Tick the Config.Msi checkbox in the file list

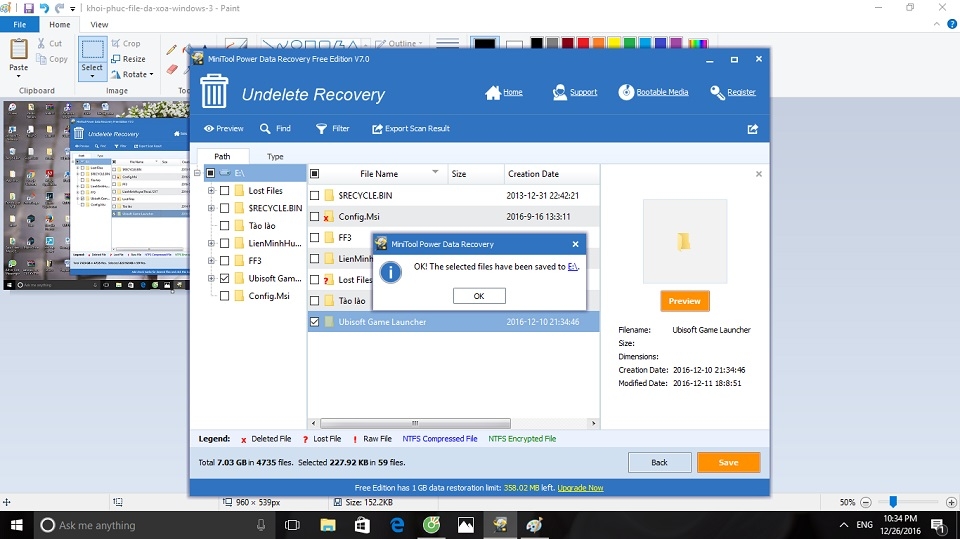coord(315,216)
